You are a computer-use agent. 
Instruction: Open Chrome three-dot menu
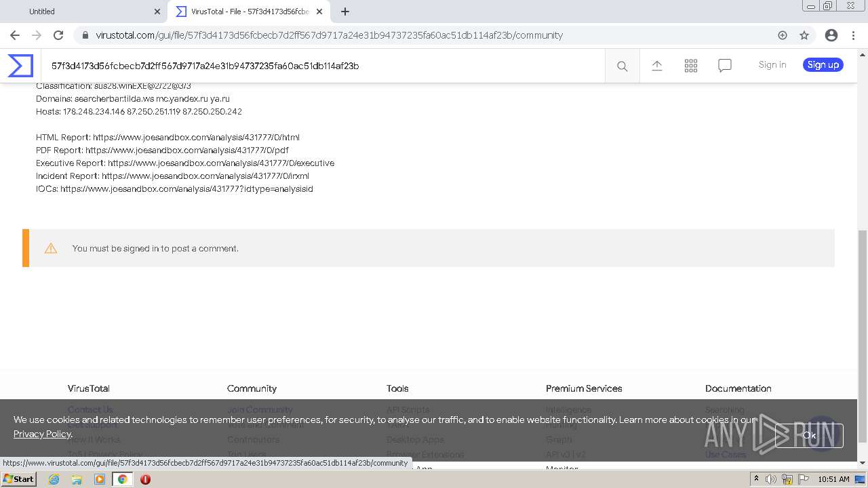pos(853,35)
